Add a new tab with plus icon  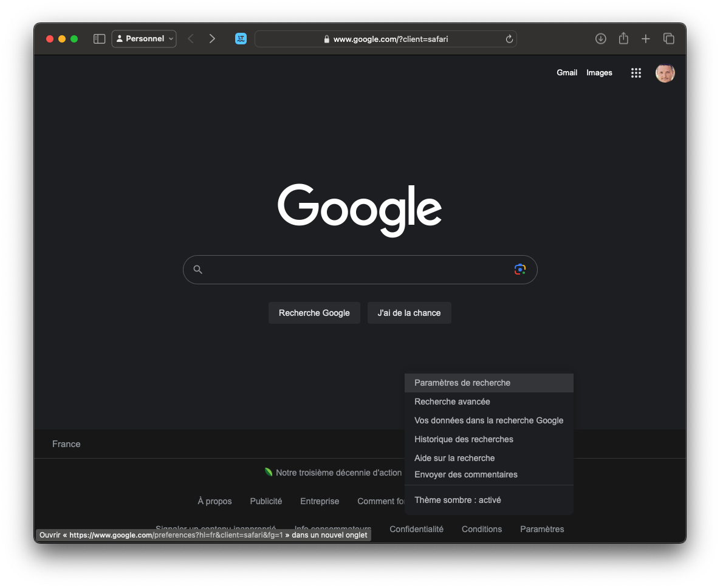(x=646, y=39)
